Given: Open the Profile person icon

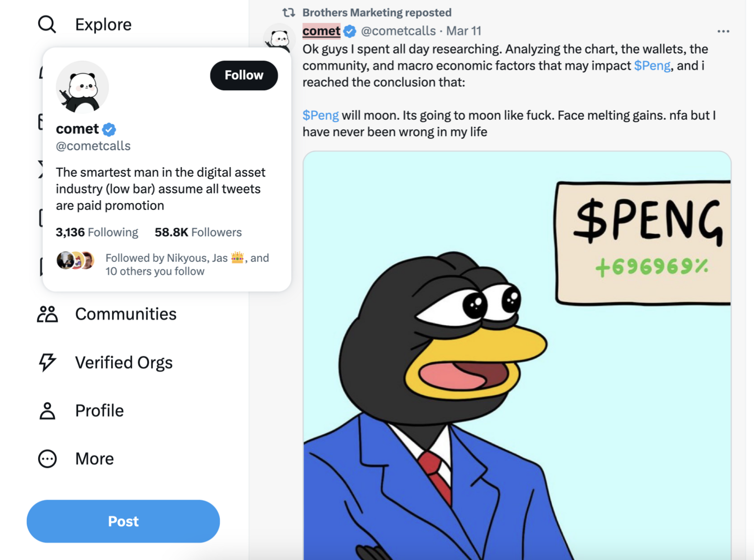Looking at the screenshot, I should click(47, 411).
